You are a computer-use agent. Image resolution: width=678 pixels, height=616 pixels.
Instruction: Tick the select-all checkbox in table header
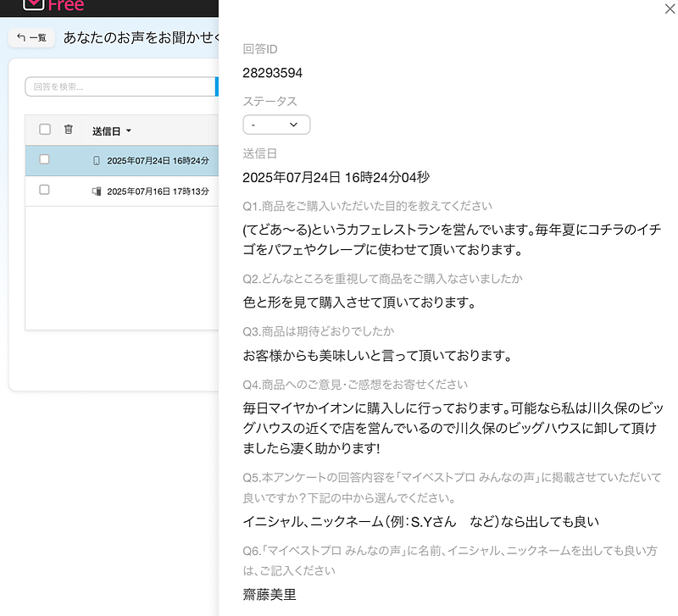[x=45, y=130]
